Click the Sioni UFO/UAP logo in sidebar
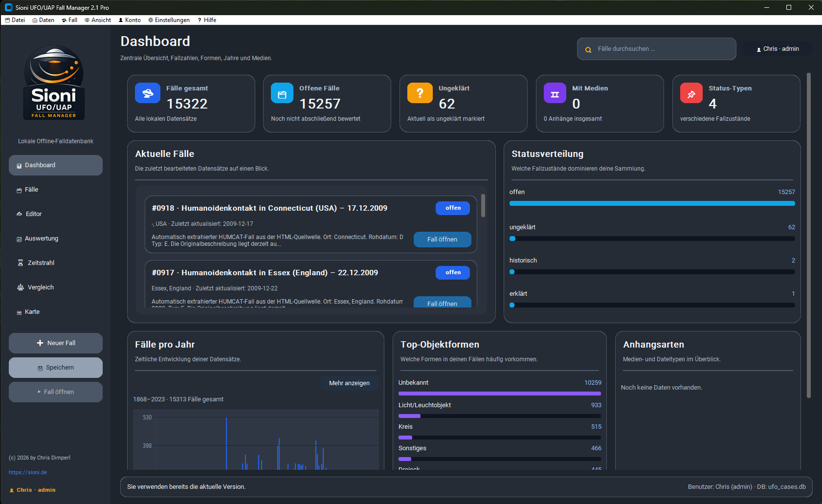822x504 pixels. (x=54, y=83)
